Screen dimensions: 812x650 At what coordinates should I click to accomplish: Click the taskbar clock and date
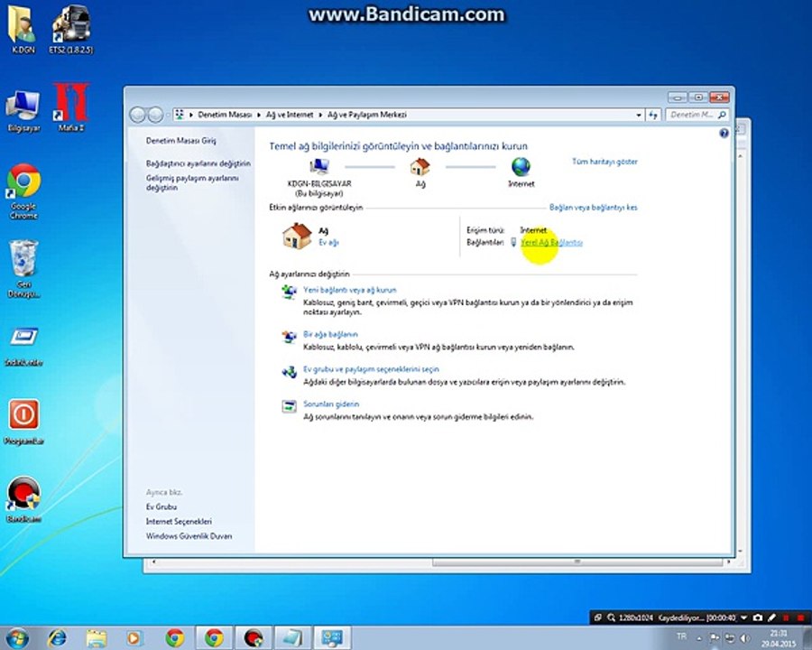[779, 638]
